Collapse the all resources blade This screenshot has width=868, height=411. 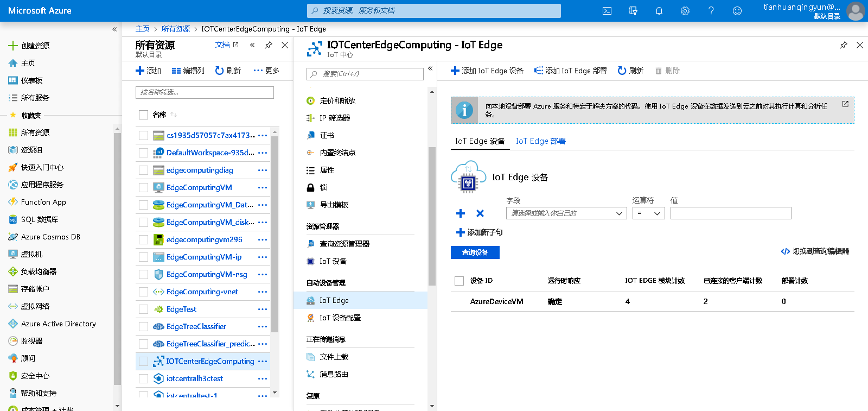coord(252,45)
